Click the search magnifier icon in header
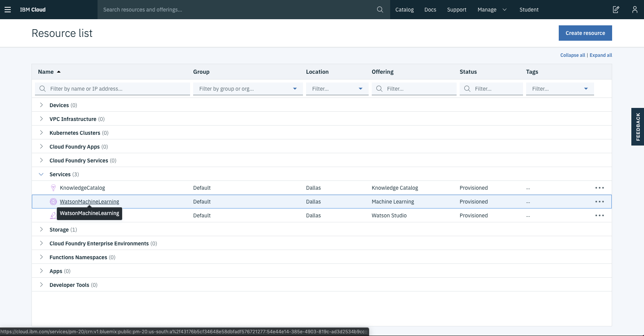This screenshot has height=336, width=644. pos(380,10)
